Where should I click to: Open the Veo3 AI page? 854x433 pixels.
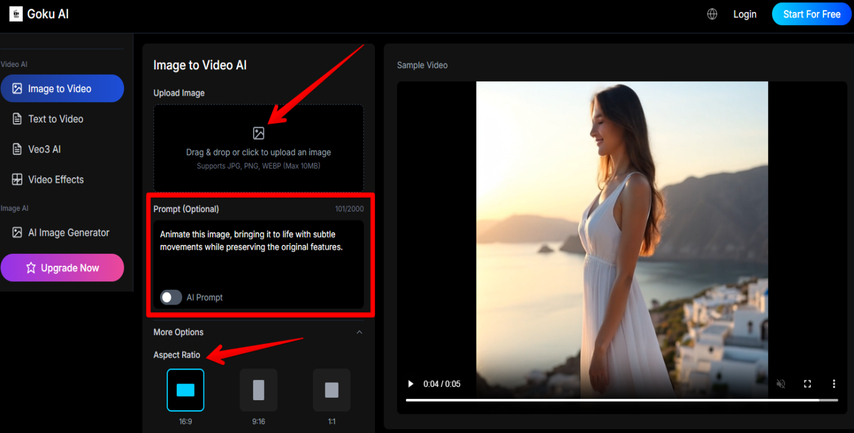[x=44, y=149]
